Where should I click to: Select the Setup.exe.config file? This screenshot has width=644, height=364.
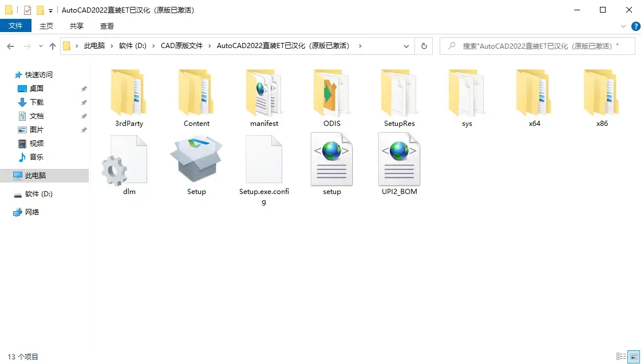(x=264, y=170)
